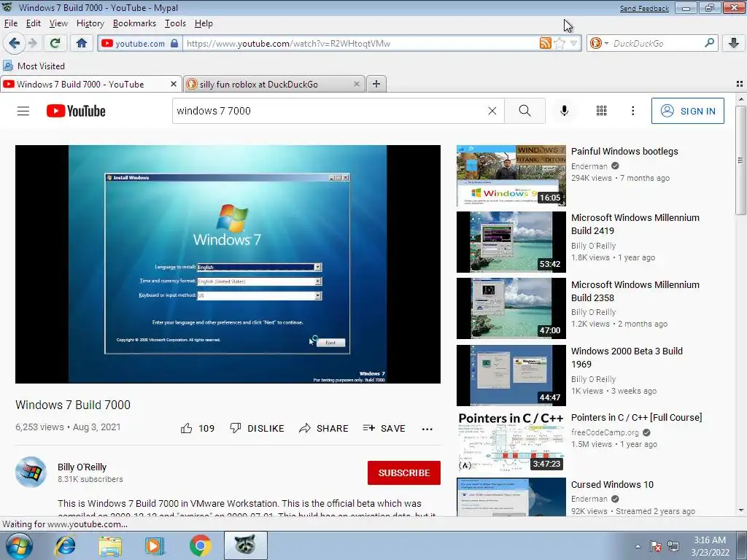Open the View menu
Screen dimensions: 747x560
click(x=58, y=23)
